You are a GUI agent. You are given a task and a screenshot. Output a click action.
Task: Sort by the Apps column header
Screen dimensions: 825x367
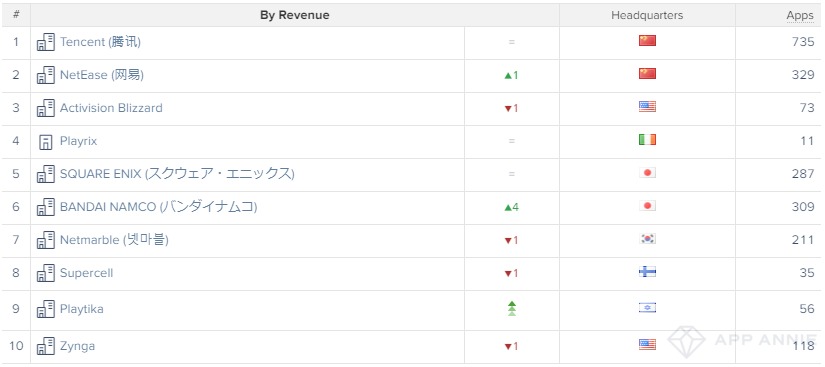[x=800, y=15]
